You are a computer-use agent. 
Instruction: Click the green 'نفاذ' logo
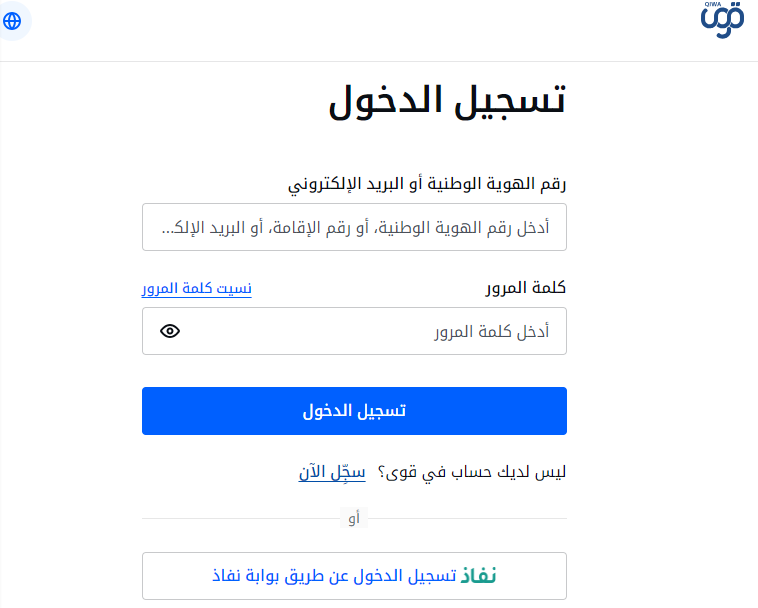478,576
